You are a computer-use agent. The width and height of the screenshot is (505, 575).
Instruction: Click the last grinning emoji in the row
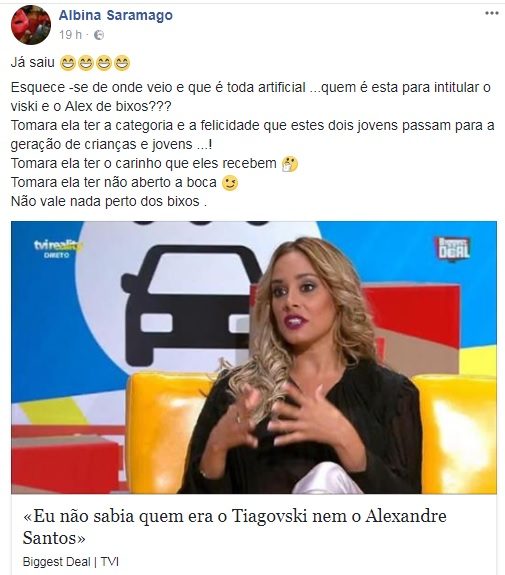click(x=122, y=62)
